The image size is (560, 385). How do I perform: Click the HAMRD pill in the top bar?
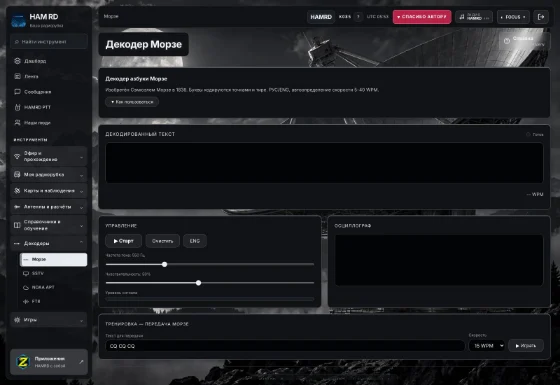[321, 17]
